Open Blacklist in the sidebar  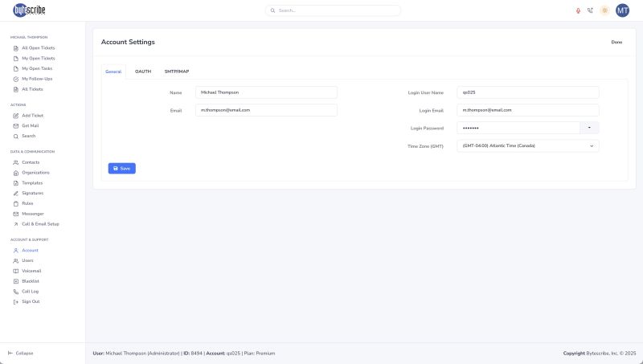(x=30, y=281)
